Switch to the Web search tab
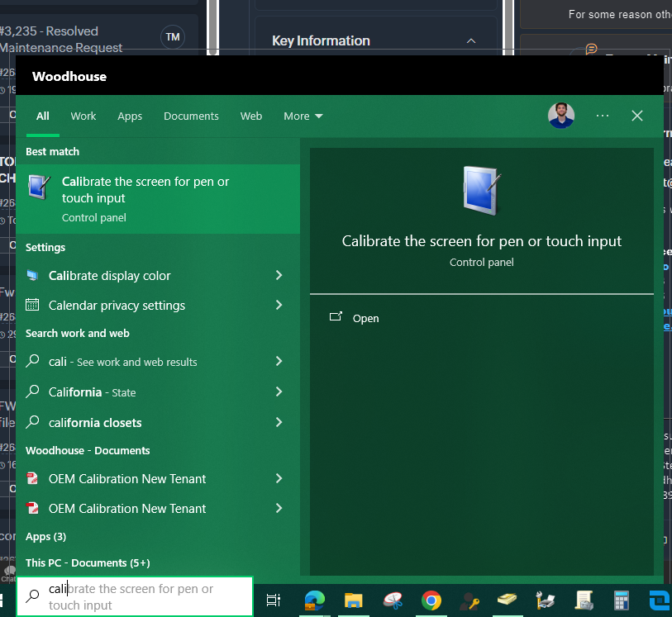The image size is (672, 617). (x=251, y=116)
